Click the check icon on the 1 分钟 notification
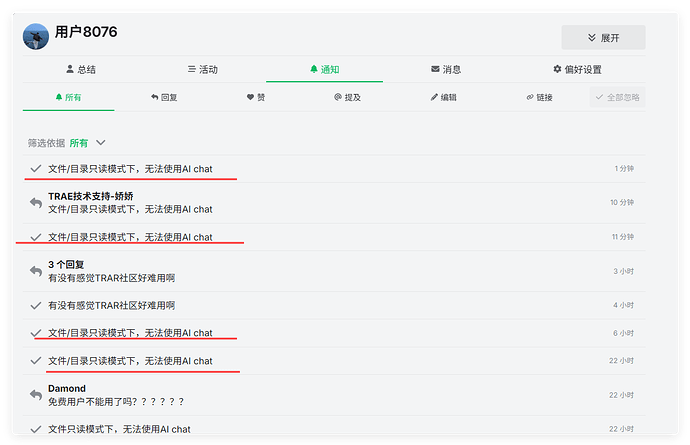690x445 pixels. click(36, 169)
